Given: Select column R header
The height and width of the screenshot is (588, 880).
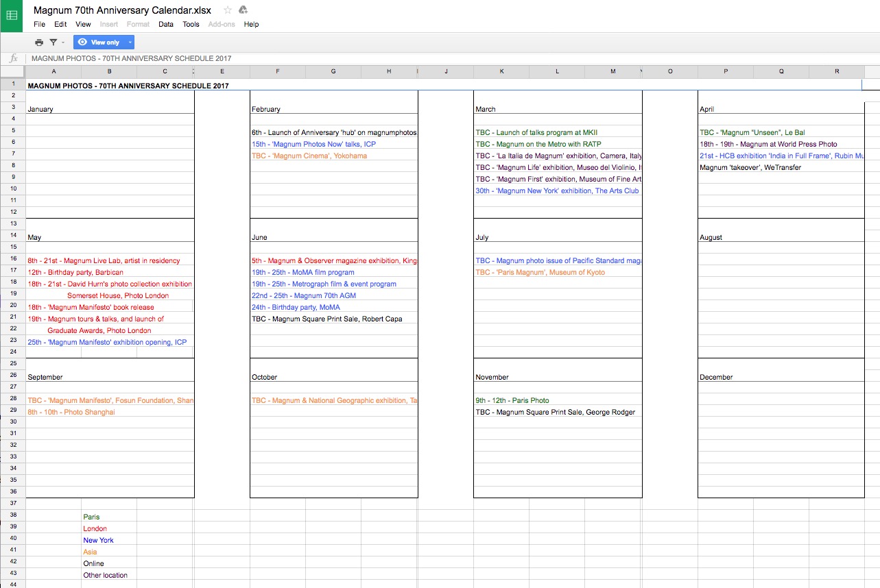Looking at the screenshot, I should pos(837,72).
